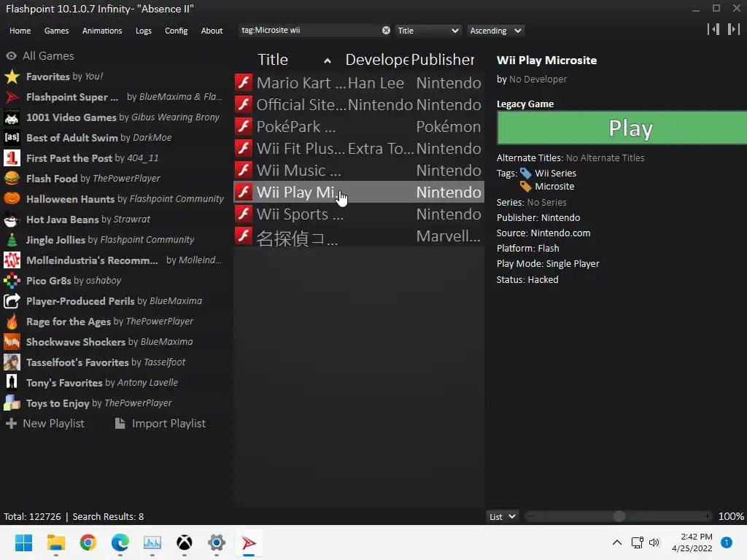Select the Official Site game row
The image size is (747, 560).
point(359,104)
